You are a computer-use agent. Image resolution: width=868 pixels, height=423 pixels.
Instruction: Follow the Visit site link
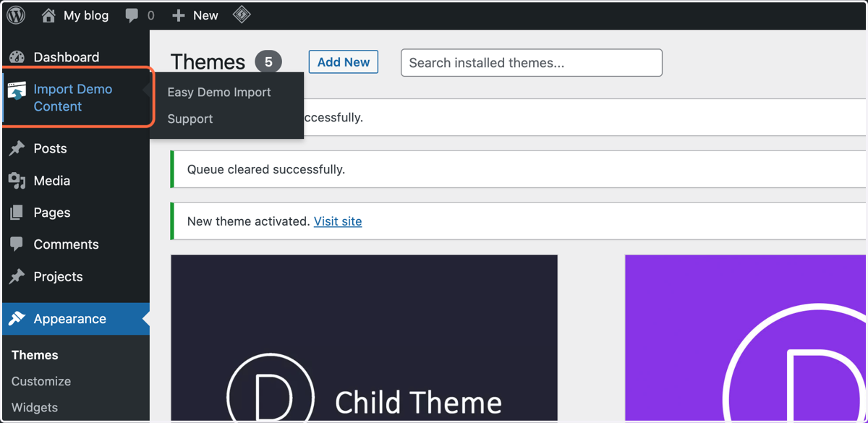338,221
